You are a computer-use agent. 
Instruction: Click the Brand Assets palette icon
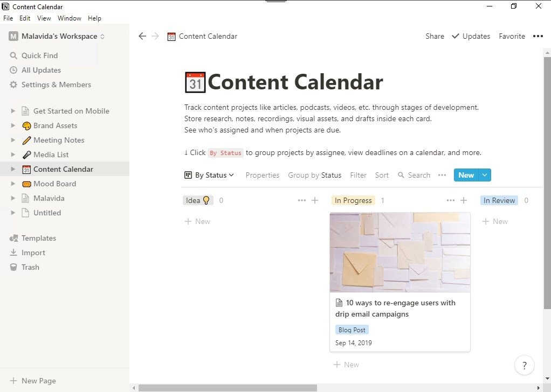pyautogui.click(x=26, y=125)
